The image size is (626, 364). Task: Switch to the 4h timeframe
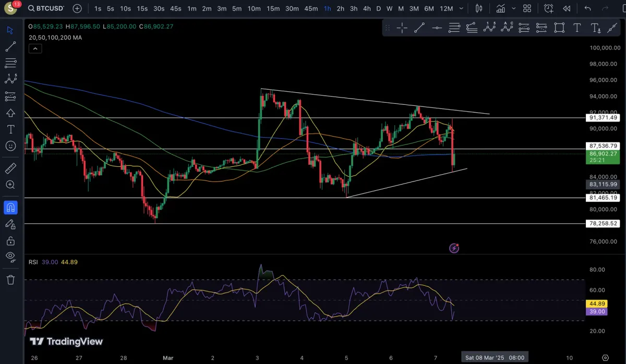(367, 8)
